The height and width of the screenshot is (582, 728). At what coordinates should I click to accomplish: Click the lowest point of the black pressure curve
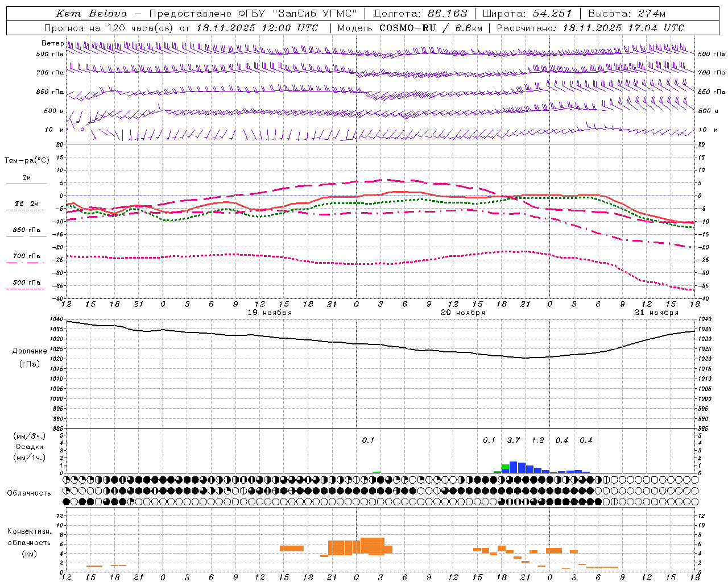pyautogui.click(x=526, y=358)
